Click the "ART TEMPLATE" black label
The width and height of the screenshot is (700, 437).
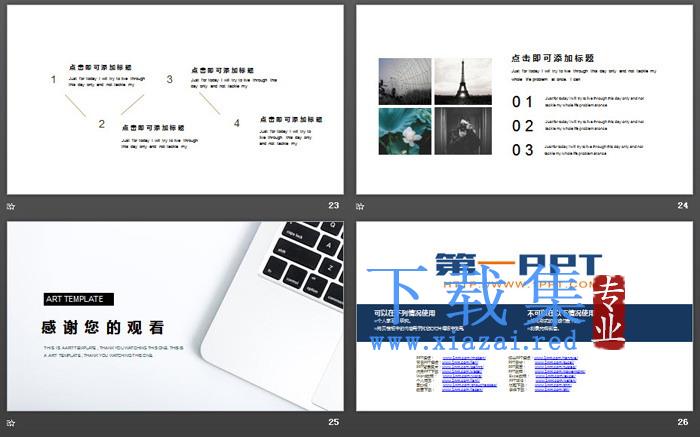pos(79,299)
